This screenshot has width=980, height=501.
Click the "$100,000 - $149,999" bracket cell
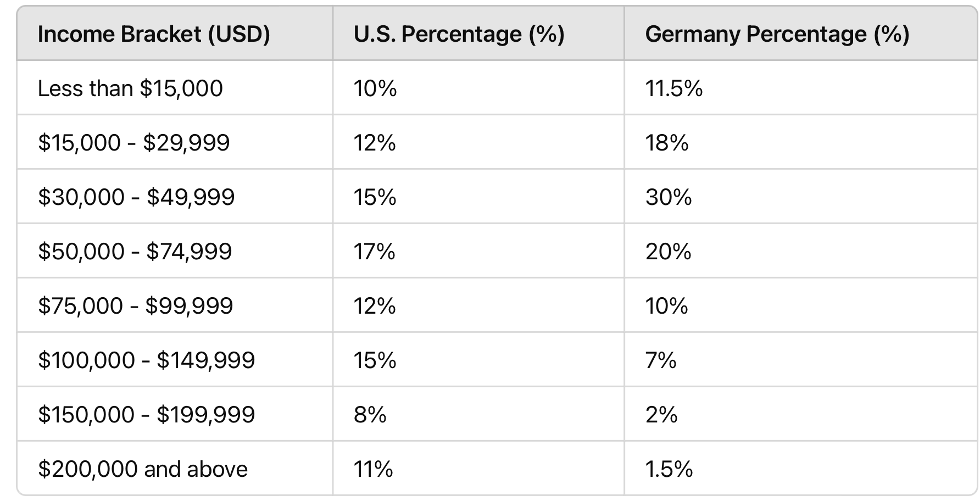tap(146, 360)
